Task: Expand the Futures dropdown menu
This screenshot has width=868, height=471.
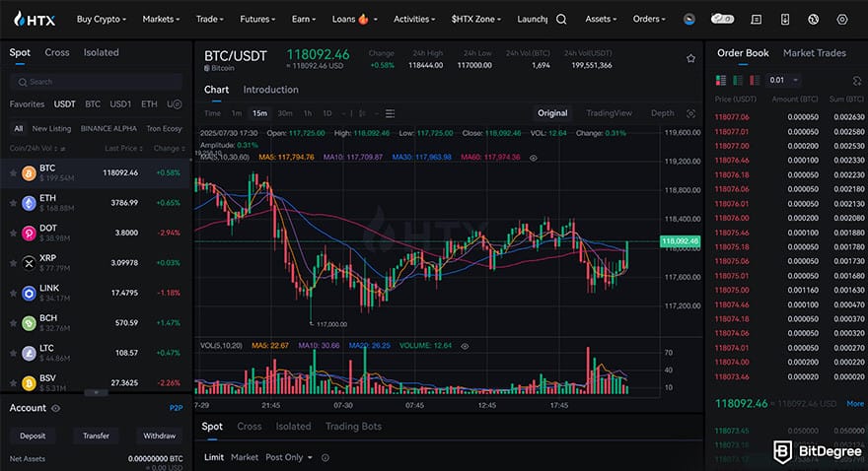Action: click(257, 20)
